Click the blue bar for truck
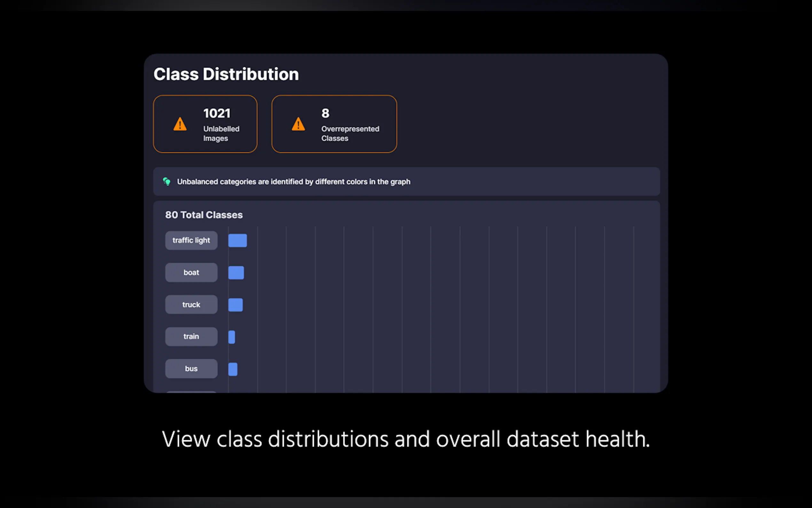 pos(235,305)
